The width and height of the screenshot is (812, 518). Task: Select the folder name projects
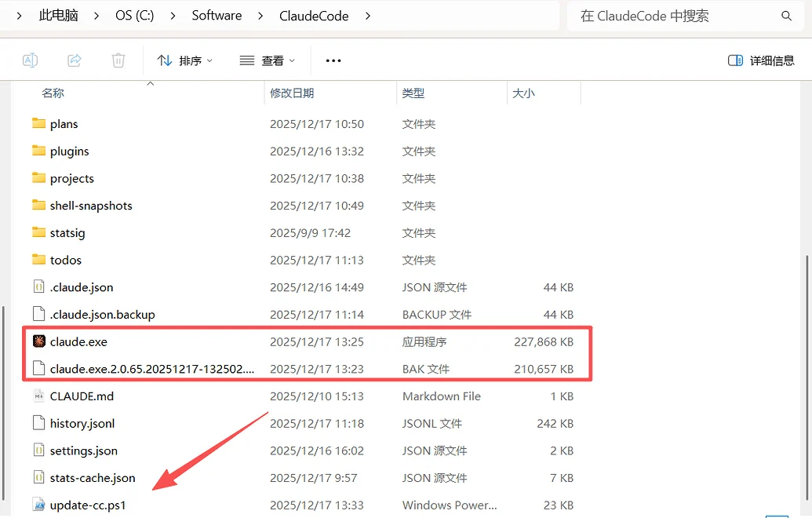72,179
